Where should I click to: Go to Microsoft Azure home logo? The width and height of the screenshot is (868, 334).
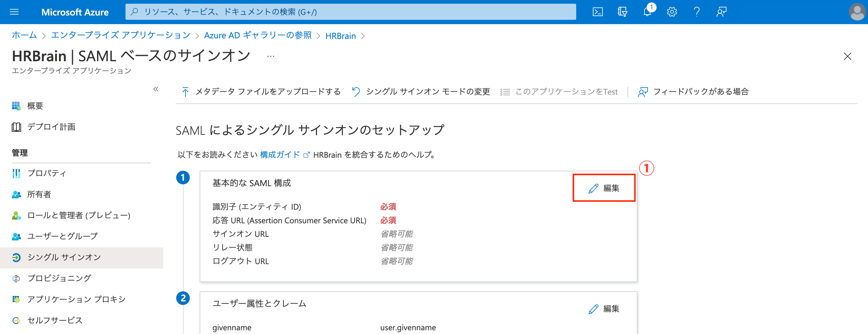point(75,12)
